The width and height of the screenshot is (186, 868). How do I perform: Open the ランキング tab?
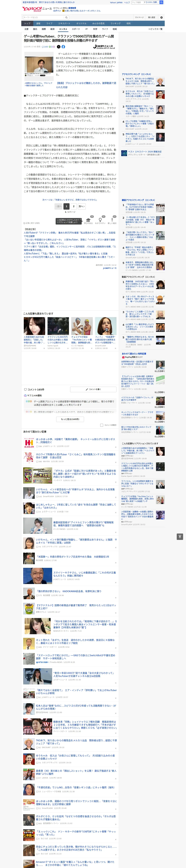115,24
